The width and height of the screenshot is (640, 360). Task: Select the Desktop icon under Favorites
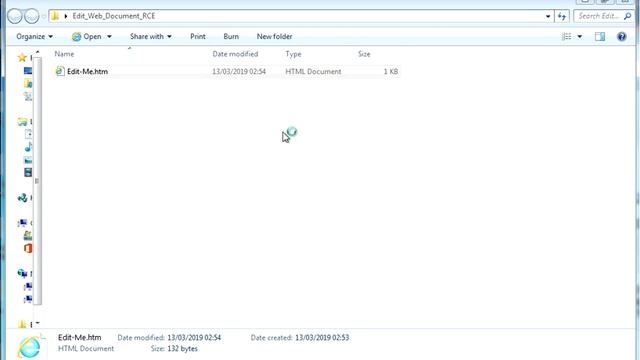tap(28, 71)
